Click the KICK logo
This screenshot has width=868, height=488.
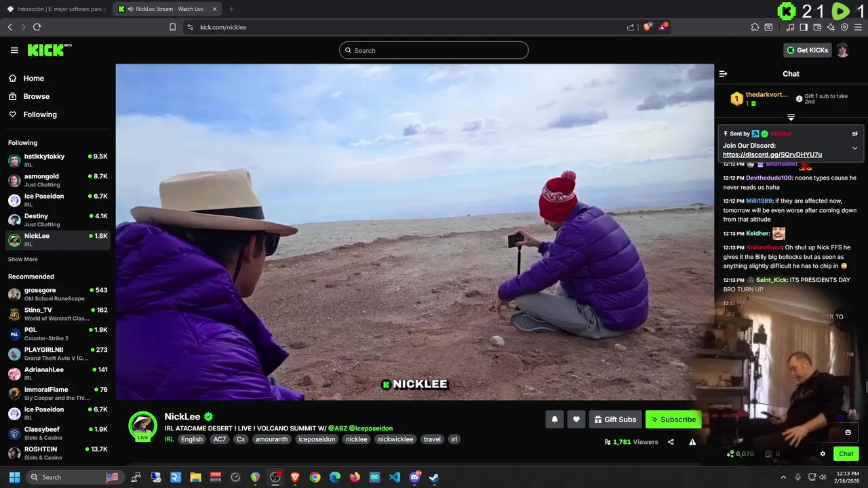(50, 50)
